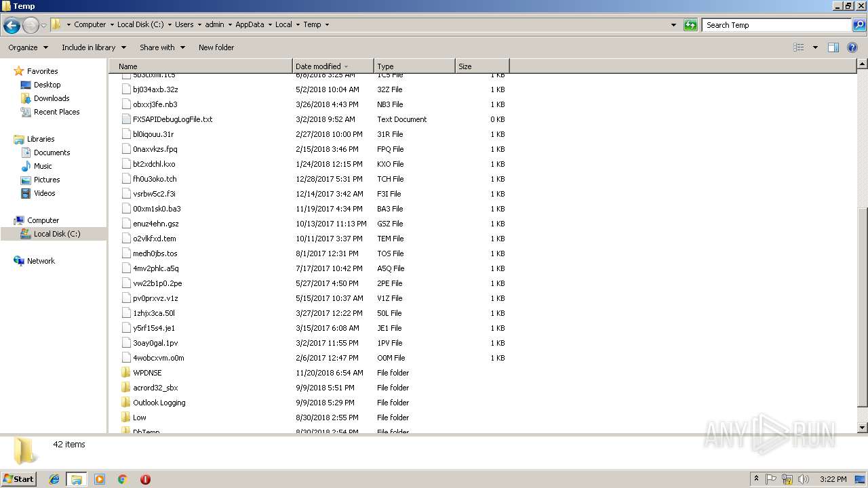Click the search magnifier icon

(859, 25)
